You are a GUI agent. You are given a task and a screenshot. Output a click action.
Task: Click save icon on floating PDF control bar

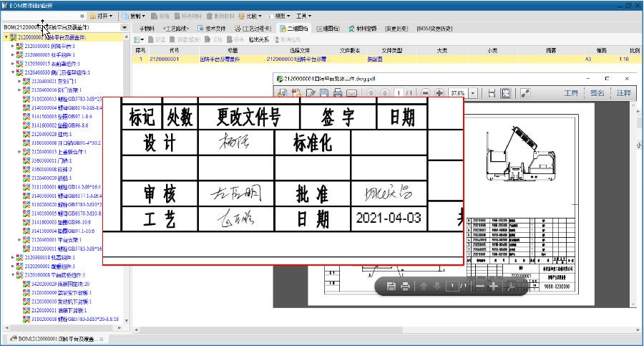tap(391, 287)
